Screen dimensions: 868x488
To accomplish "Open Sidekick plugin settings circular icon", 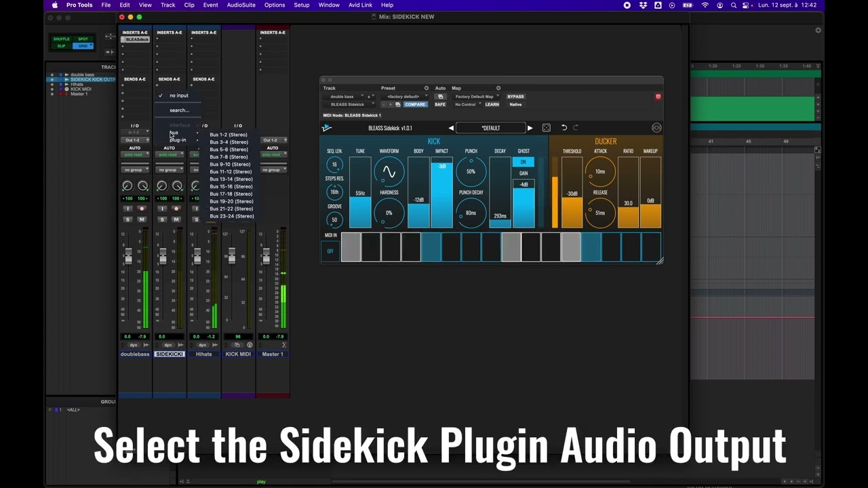I will click(x=656, y=128).
